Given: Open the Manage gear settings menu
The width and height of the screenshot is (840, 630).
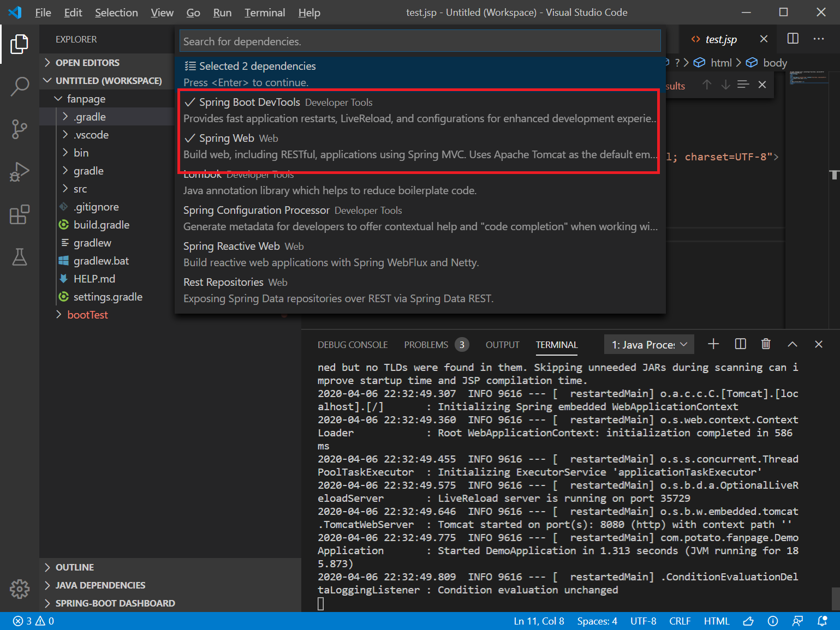Looking at the screenshot, I should (x=20, y=589).
